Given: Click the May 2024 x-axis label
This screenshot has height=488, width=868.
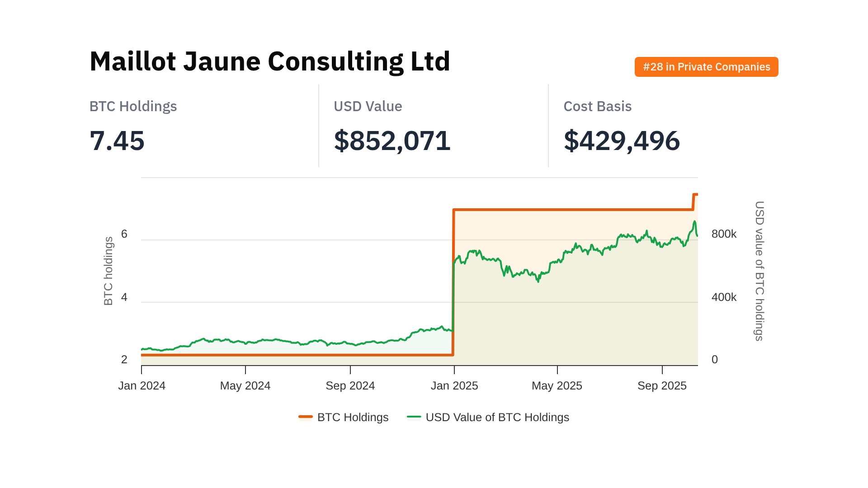Looking at the screenshot, I should point(245,385).
